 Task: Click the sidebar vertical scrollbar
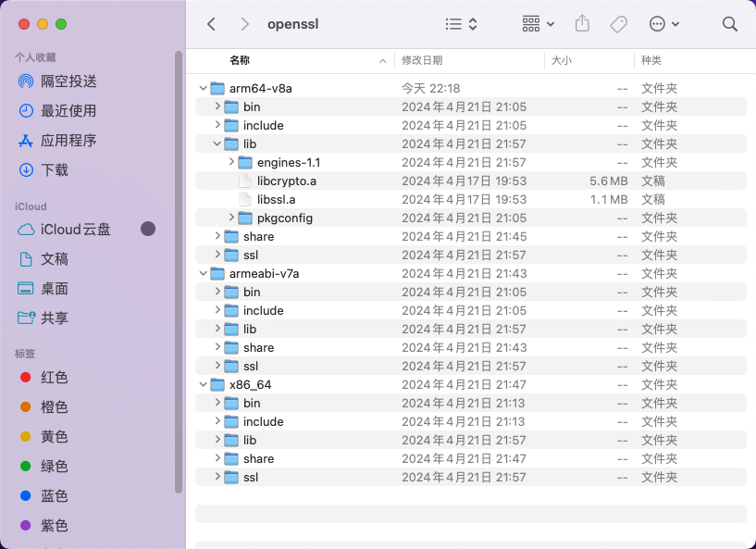point(179,272)
